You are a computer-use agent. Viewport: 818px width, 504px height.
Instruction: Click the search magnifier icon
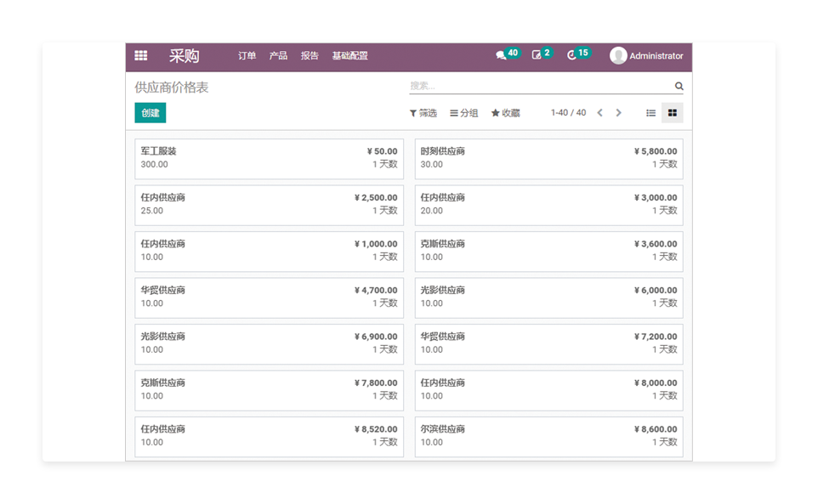679,86
